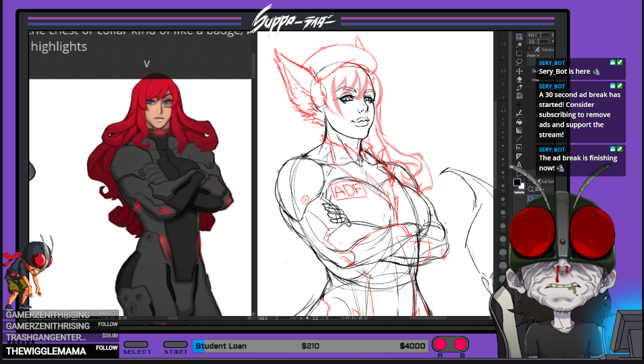Choose the rectangular selection marquee tool
Image resolution: width=644 pixels, height=364 pixels.
coord(519,53)
